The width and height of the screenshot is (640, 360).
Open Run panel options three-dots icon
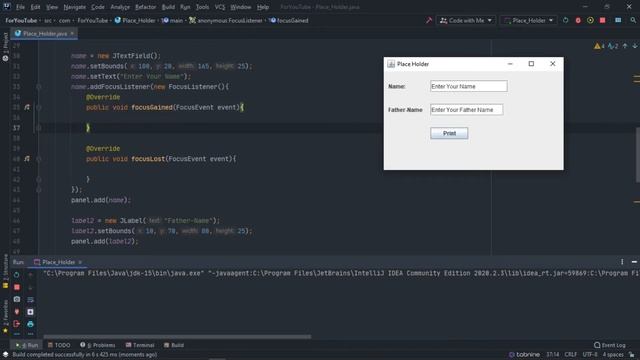pos(622,262)
